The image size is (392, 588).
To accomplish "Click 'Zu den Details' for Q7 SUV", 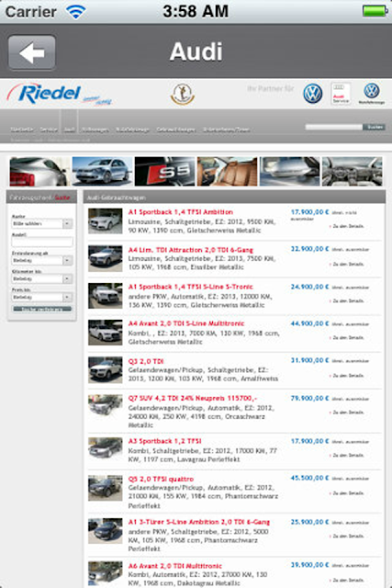I will pos(347,413).
